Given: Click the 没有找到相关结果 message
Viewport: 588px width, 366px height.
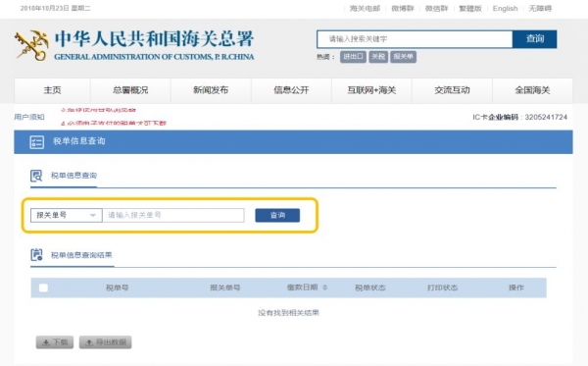Looking at the screenshot, I should point(288,313).
